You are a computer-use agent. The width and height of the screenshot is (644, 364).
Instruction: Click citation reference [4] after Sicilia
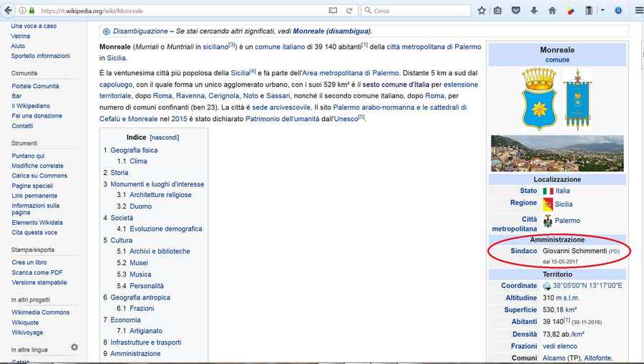coord(253,72)
